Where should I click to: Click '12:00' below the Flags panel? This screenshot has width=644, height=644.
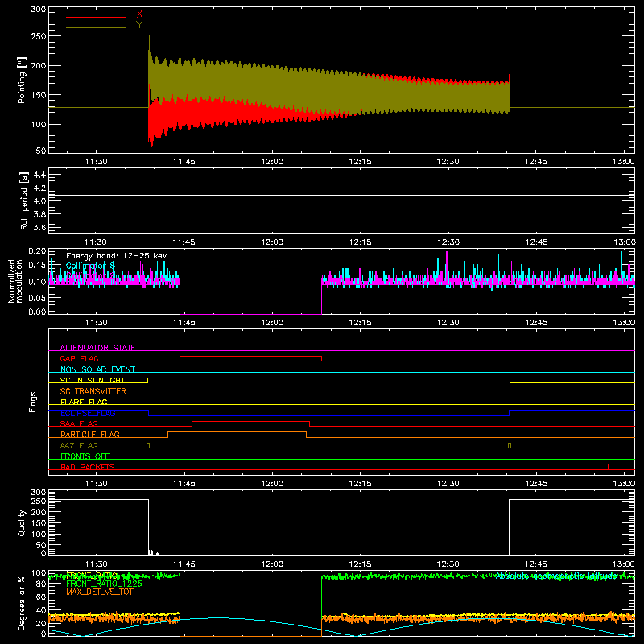pos(272,484)
